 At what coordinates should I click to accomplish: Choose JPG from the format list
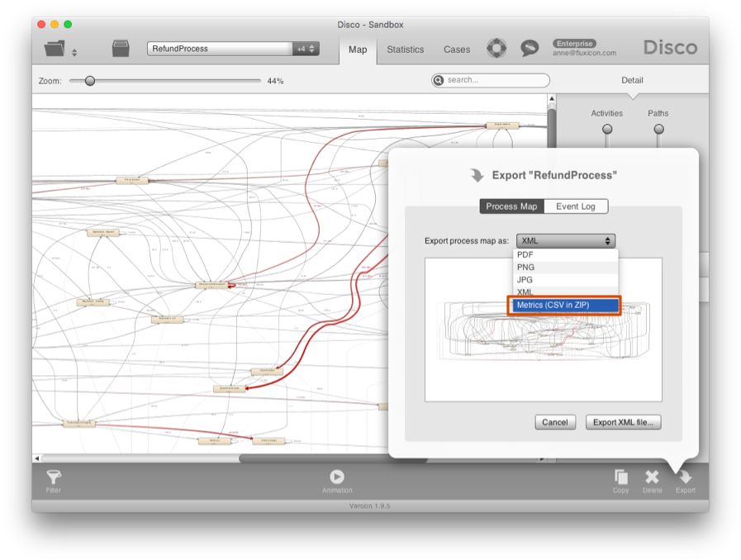coord(566,280)
